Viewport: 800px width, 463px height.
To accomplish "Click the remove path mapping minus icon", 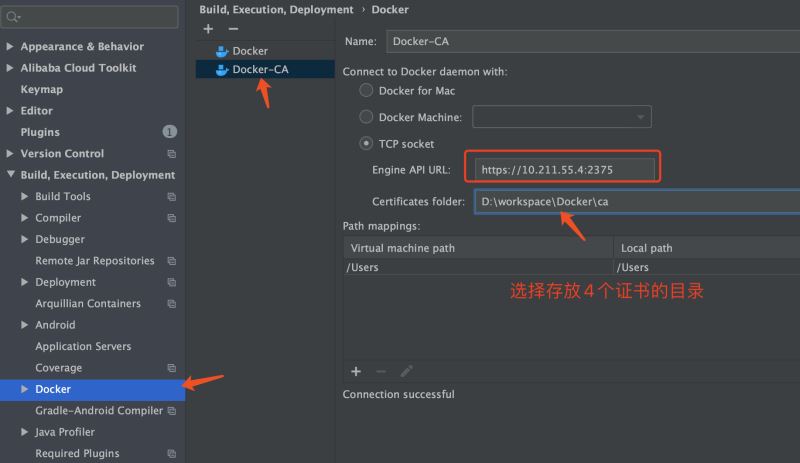I will [381, 371].
